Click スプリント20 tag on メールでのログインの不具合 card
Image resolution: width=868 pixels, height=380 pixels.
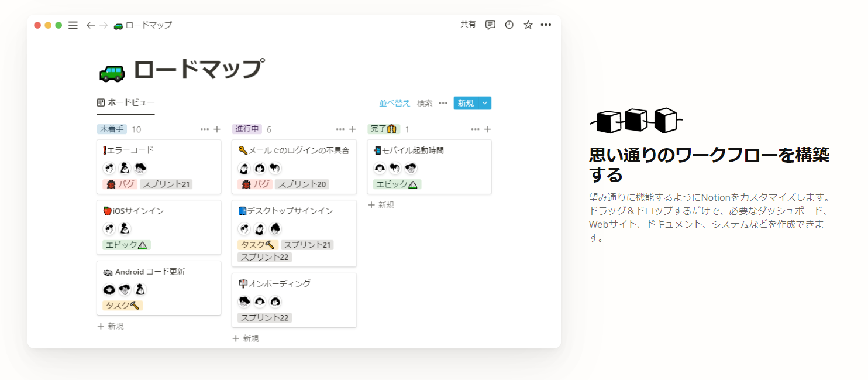point(302,184)
